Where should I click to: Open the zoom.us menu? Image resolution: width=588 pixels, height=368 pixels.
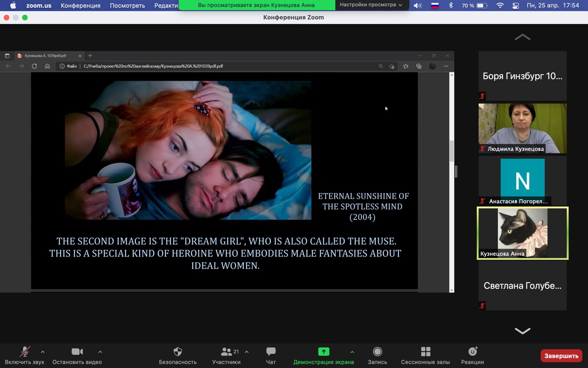pos(38,6)
